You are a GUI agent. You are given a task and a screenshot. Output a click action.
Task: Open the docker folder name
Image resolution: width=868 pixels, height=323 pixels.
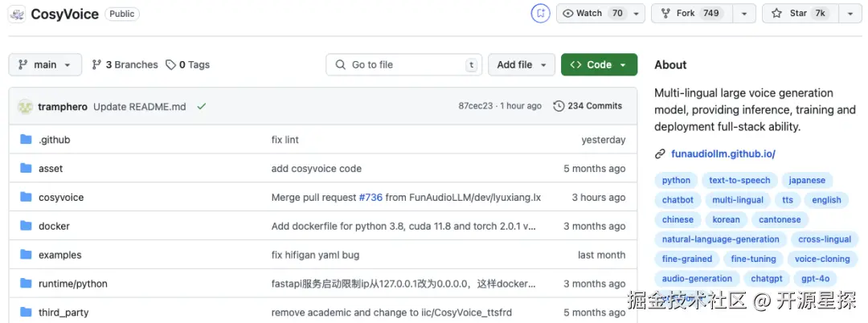tap(54, 227)
